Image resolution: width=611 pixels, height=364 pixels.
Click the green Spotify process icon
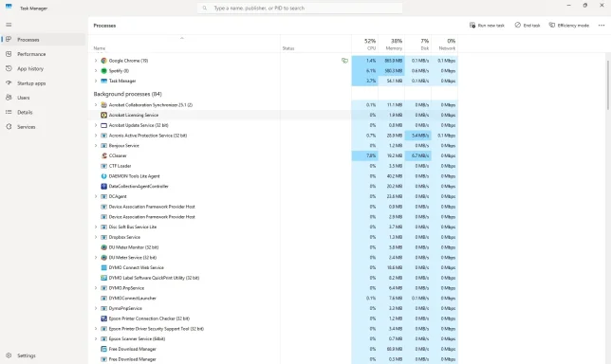pos(103,71)
